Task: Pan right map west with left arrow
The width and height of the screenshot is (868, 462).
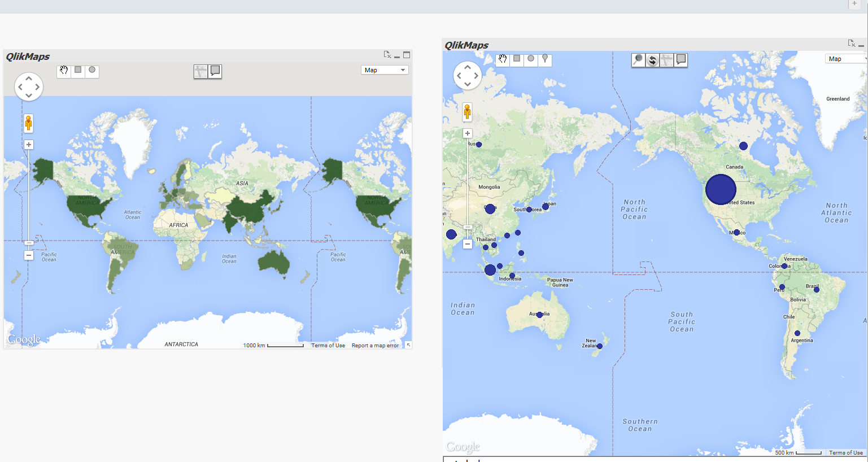Action: [x=459, y=76]
